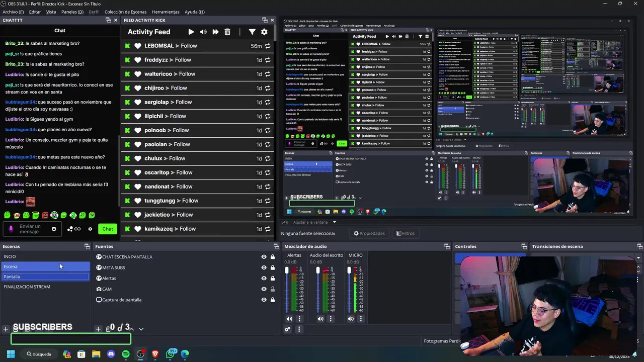Open Filtros for selected source
The image size is (644, 362).
click(406, 233)
